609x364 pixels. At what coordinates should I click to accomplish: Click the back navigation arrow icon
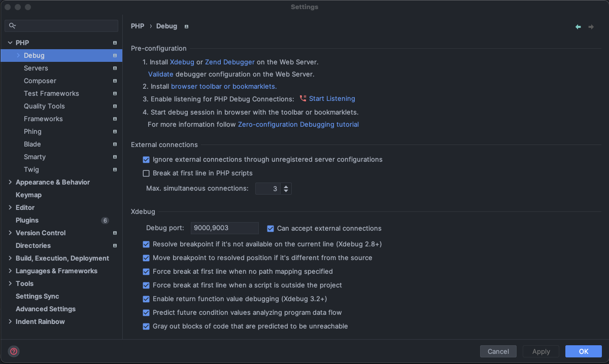click(x=578, y=27)
